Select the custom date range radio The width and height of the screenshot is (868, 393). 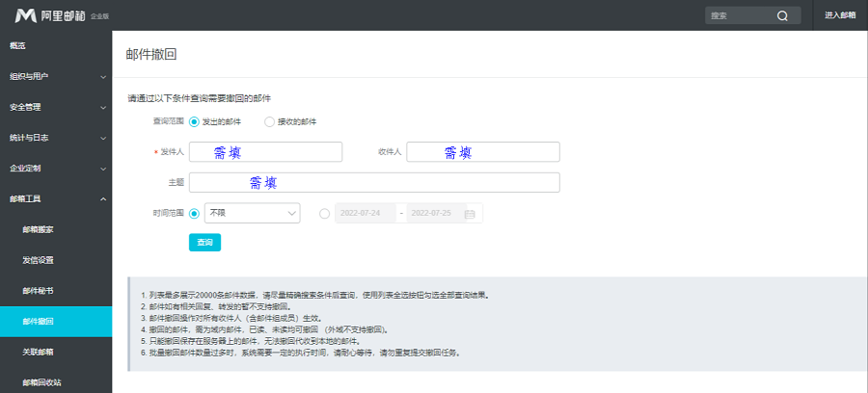tap(325, 214)
